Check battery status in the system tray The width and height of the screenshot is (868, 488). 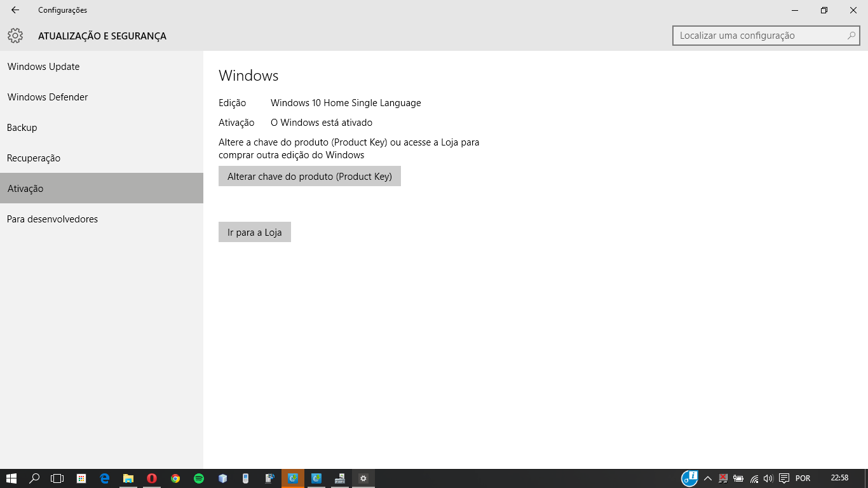(738, 478)
